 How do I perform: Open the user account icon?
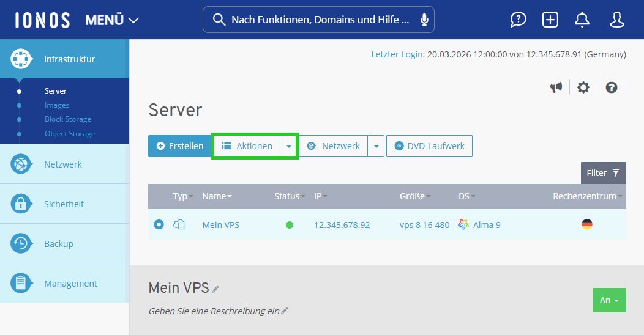tap(616, 20)
